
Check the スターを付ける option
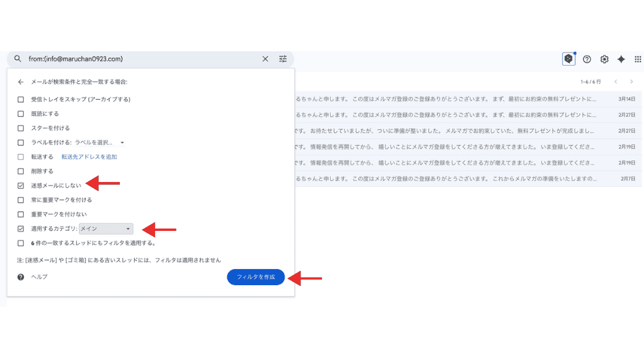coord(21,128)
